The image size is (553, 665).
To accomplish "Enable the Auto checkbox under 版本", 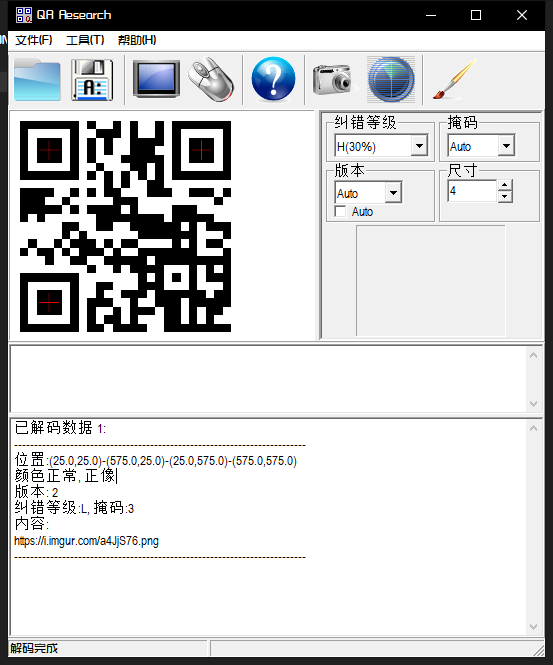I will 340,211.
